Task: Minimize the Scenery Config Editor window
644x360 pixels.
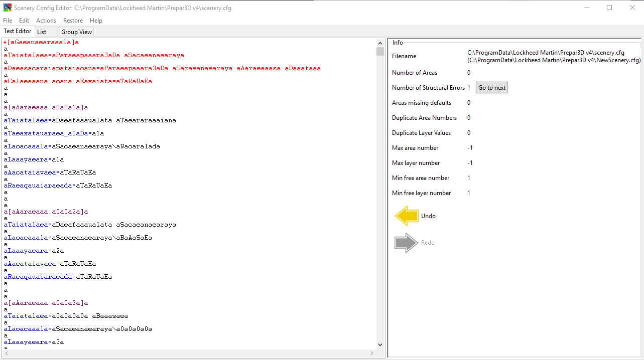Action: coord(587,8)
